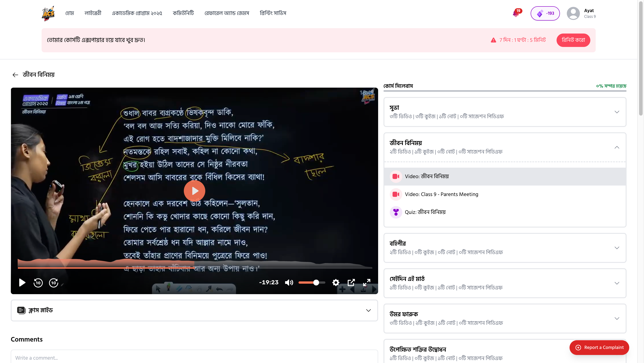This screenshot has height=363, width=644.
Task: Mute the video speaker icon
Action: coord(289,283)
